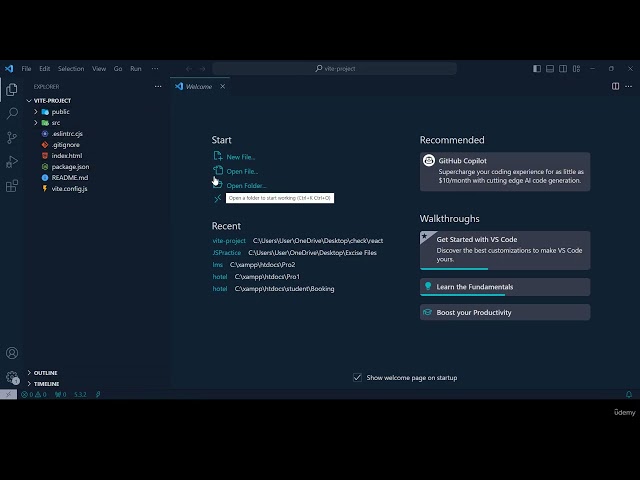
Task: Click the VS Code logo in title bar
Action: (x=9, y=69)
